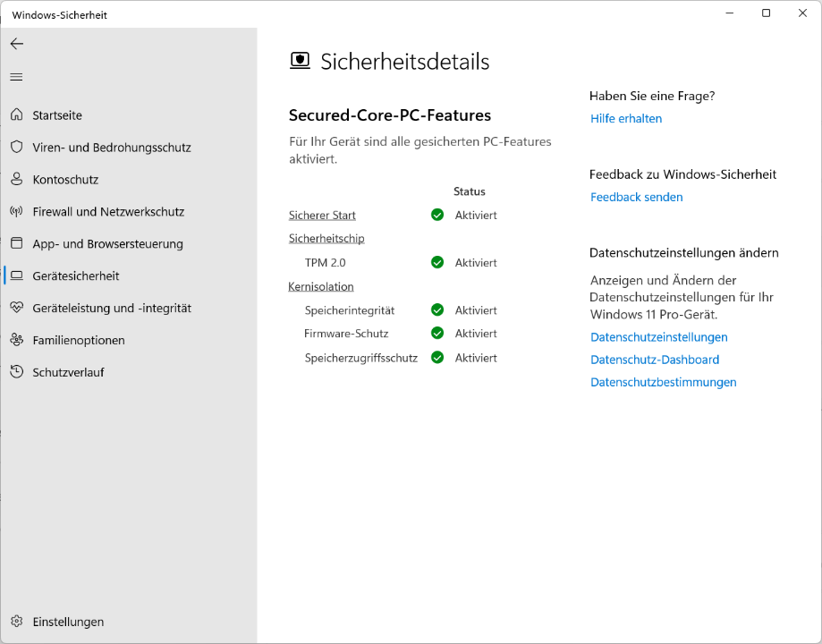822x644 pixels.
Task: Click the back arrow icon
Action: (x=16, y=44)
